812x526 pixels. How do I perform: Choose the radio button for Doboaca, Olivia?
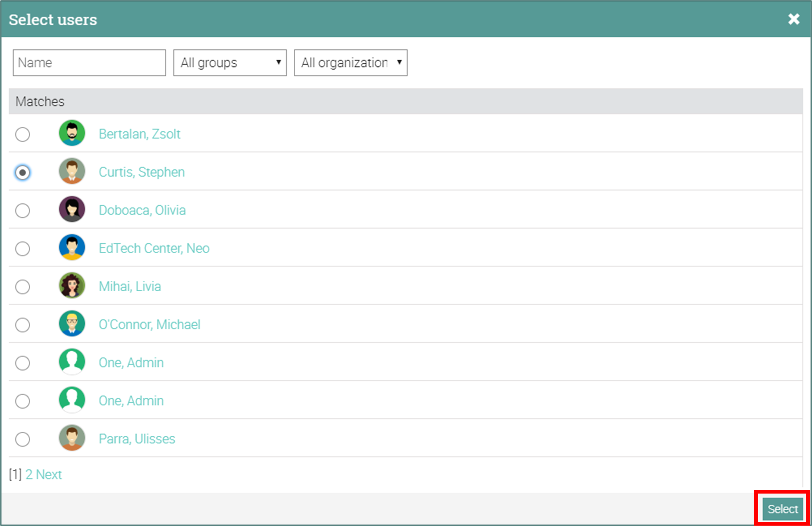click(23, 211)
